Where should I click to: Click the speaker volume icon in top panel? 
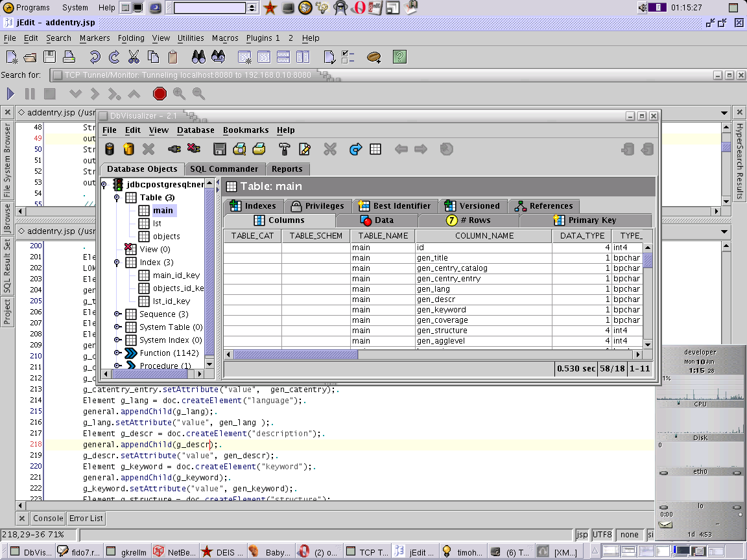(x=642, y=8)
